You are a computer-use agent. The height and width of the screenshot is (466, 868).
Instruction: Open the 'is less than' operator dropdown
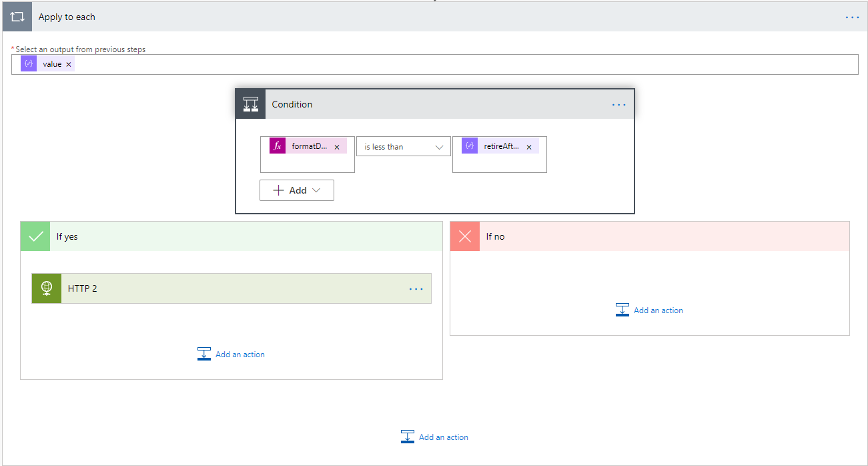click(x=403, y=147)
